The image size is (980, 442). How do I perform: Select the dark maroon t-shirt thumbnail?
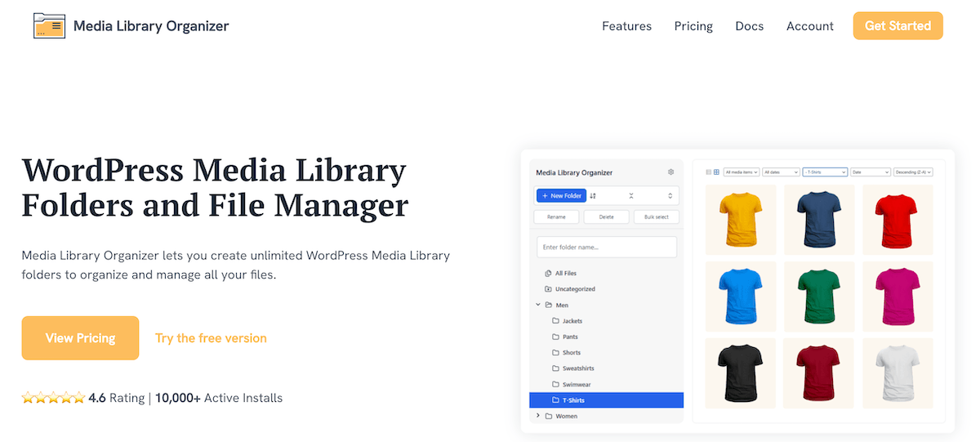coord(819,373)
